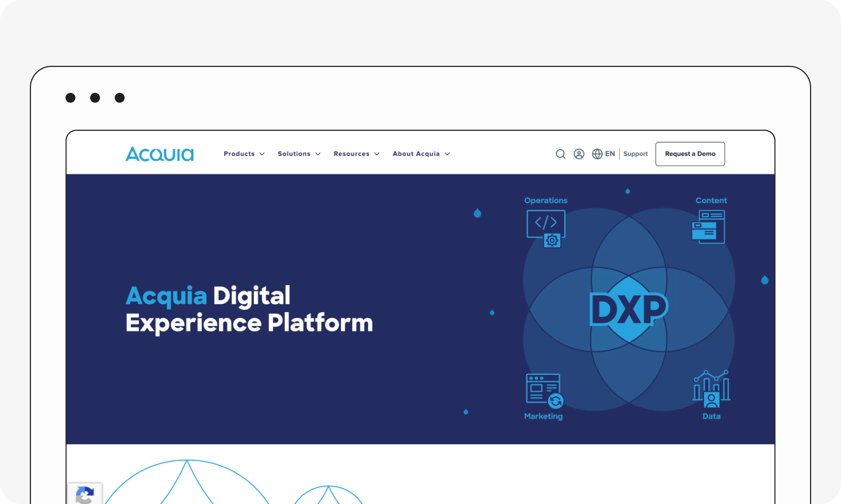Open the Products menu
Screen dimensions: 841x504
tap(244, 154)
